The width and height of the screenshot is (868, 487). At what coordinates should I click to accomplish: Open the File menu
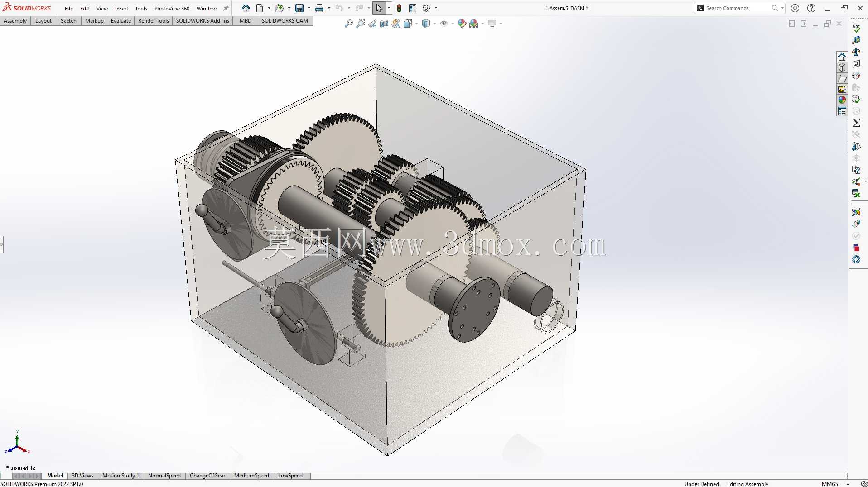tap(69, 9)
